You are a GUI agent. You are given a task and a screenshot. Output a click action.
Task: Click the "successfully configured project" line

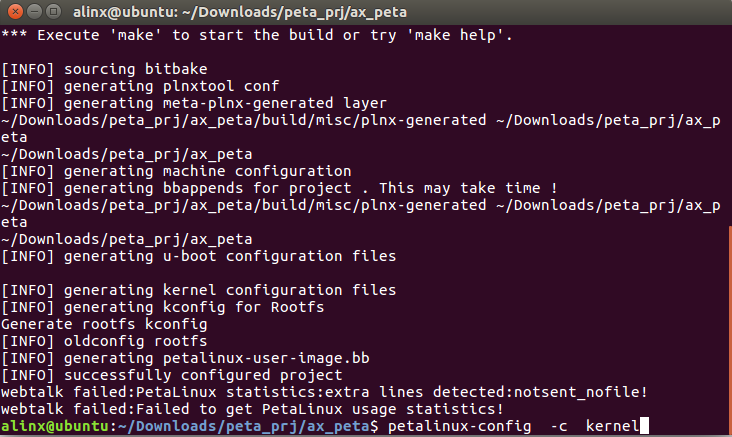[172, 375]
